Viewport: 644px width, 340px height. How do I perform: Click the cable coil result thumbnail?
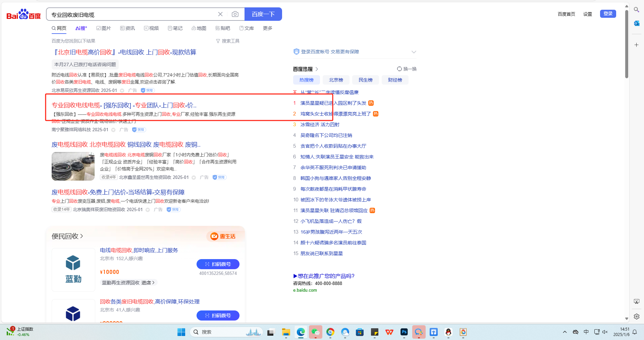coord(73,166)
